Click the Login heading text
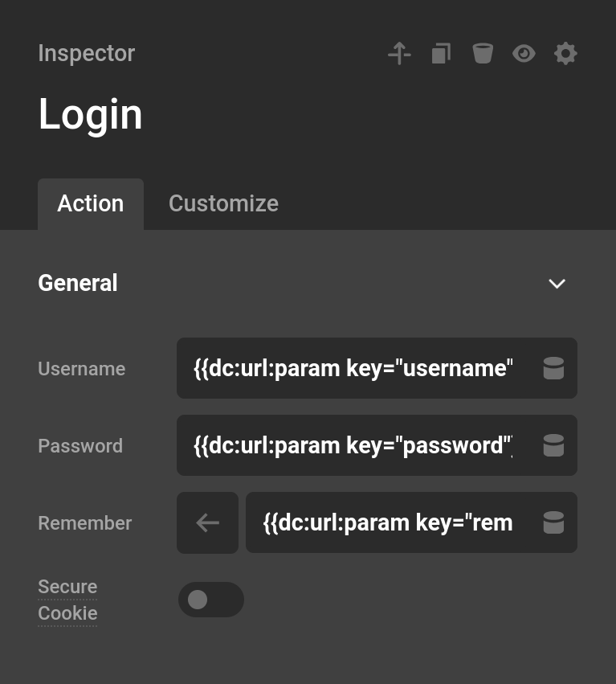Viewport: 616px width, 684px height. [90, 114]
